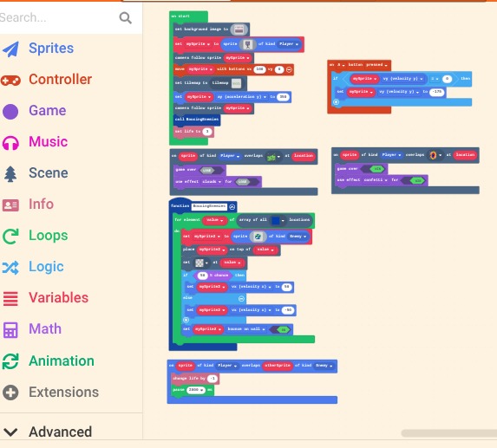Open the Logic category
The image size is (497, 448).
[x=46, y=267]
